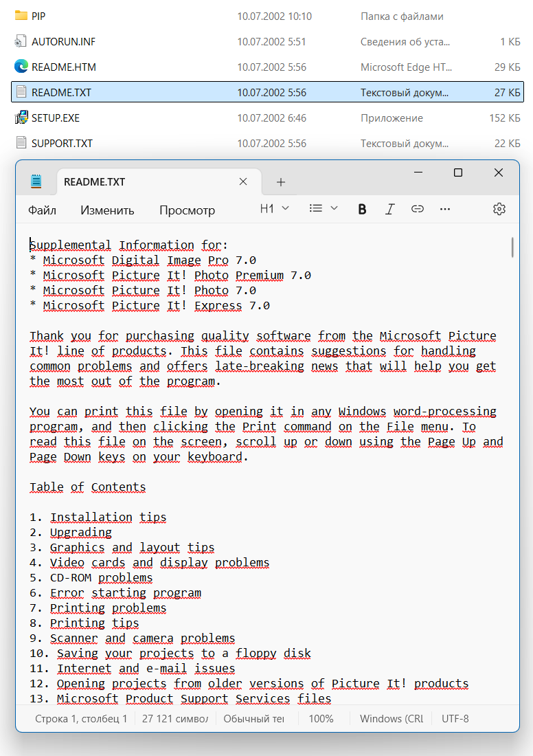Open the Просмотр menu
The image size is (533, 756).
pyautogui.click(x=187, y=210)
